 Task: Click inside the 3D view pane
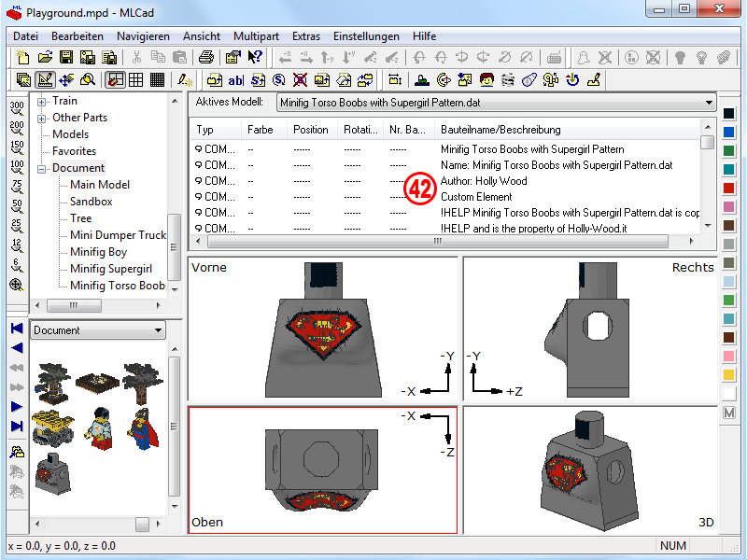(590, 469)
